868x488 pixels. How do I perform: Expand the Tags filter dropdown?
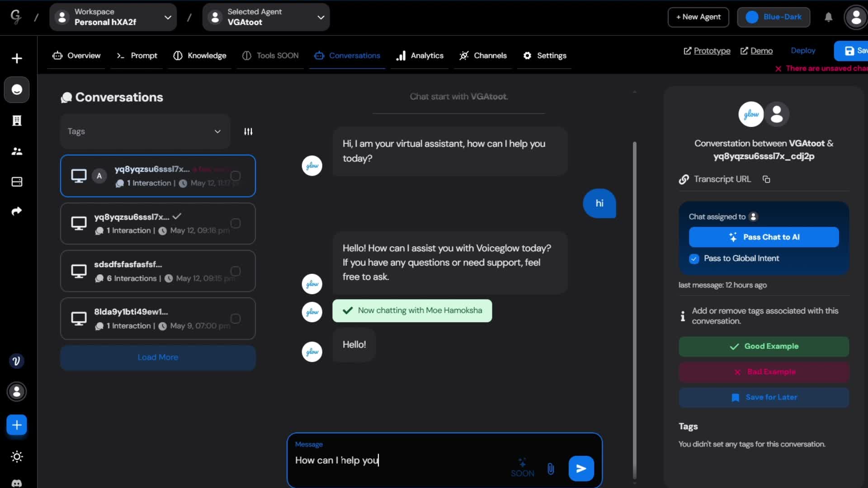(x=145, y=131)
